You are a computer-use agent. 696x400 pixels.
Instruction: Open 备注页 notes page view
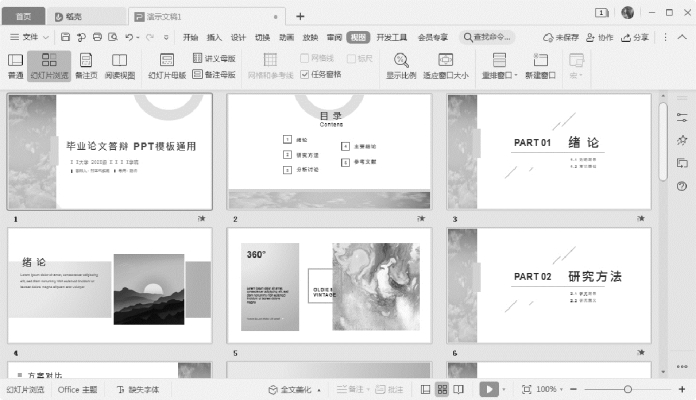tap(86, 66)
